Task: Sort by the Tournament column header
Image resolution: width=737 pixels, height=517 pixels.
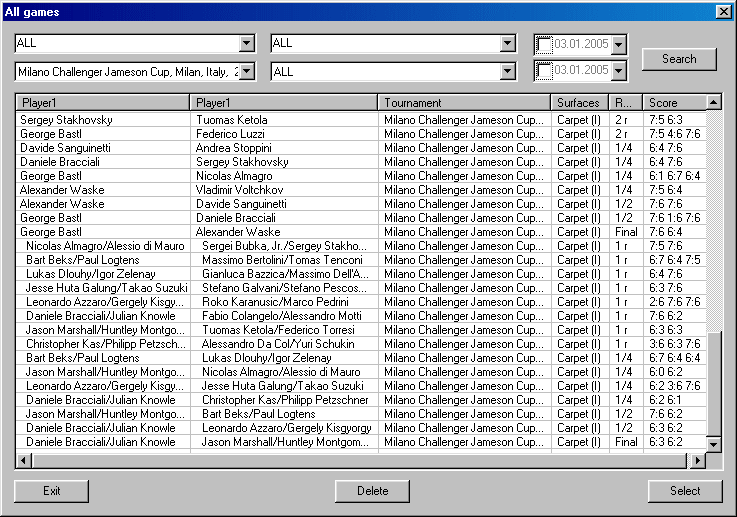Action: [x=464, y=103]
